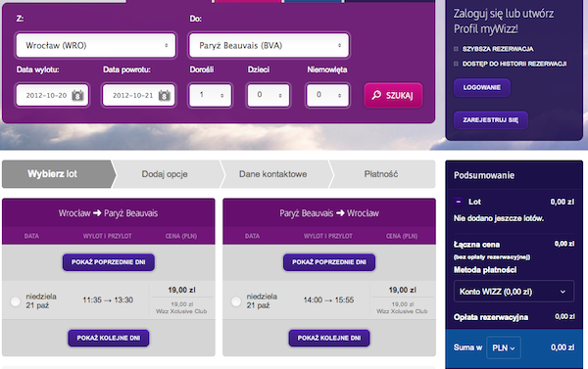Click the Podsumowanie summary heading
The image size is (588, 369).
[484, 175]
